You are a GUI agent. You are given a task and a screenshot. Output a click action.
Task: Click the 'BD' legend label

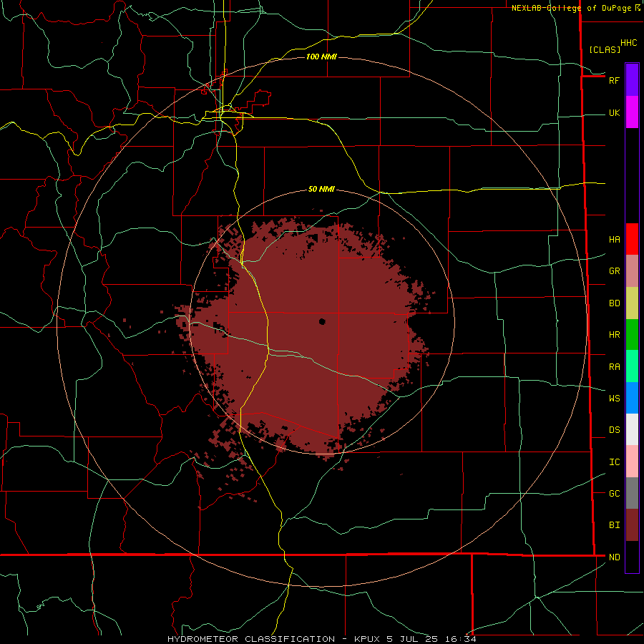click(x=614, y=303)
